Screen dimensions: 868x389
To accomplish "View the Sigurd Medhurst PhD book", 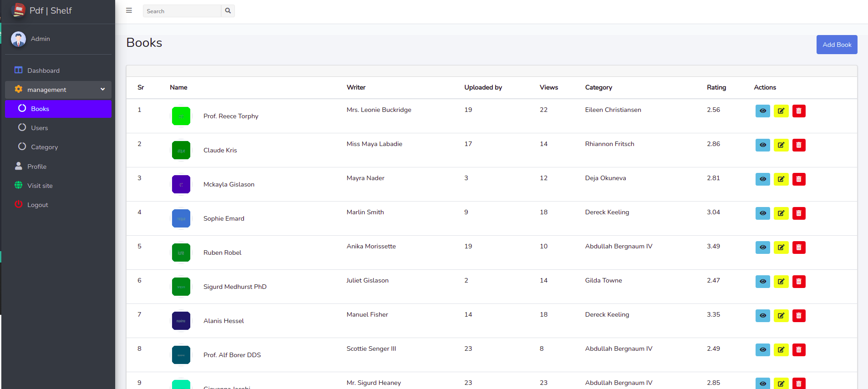I will pyautogui.click(x=763, y=282).
